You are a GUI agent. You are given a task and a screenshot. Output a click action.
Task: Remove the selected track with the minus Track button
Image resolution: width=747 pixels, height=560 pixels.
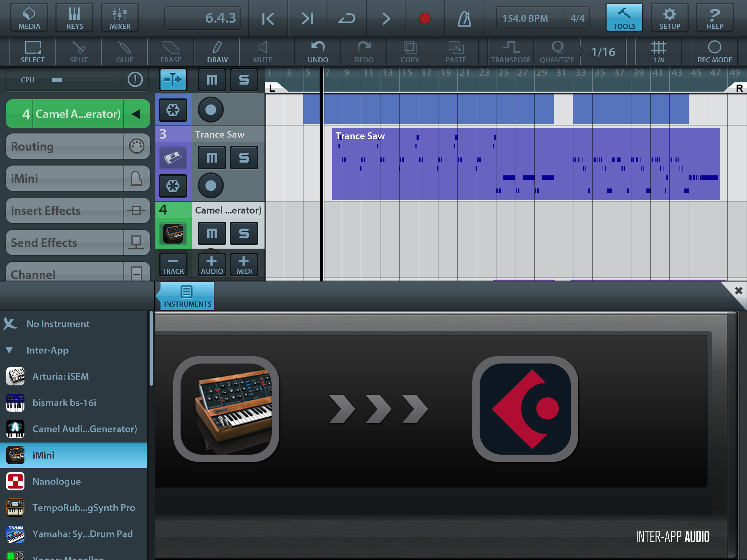[x=173, y=265]
